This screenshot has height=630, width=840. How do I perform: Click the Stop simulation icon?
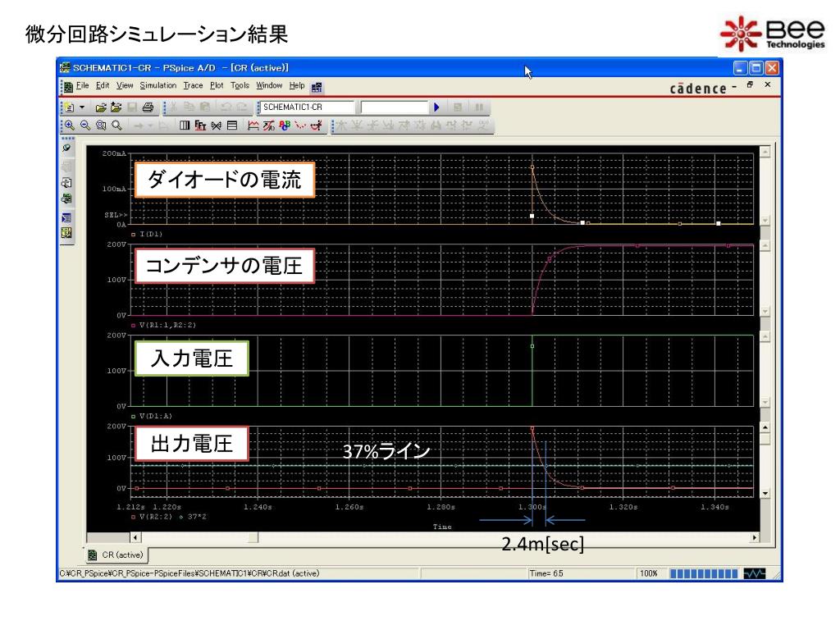click(458, 107)
